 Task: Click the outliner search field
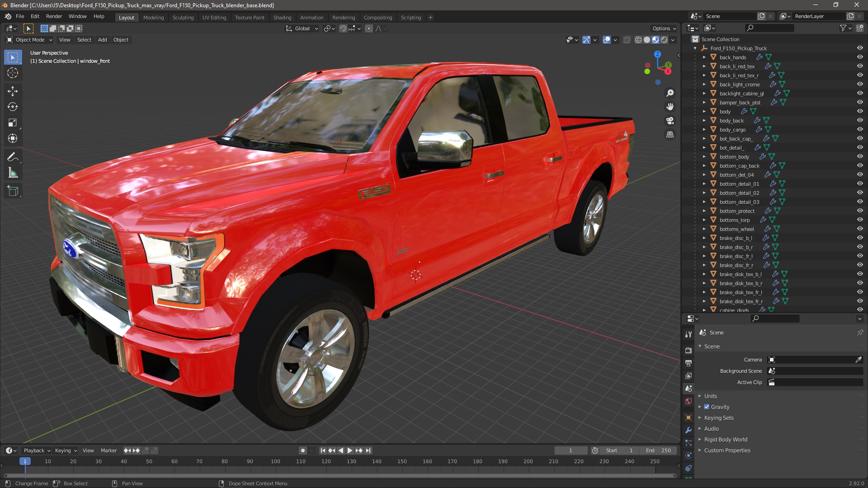pos(769,28)
